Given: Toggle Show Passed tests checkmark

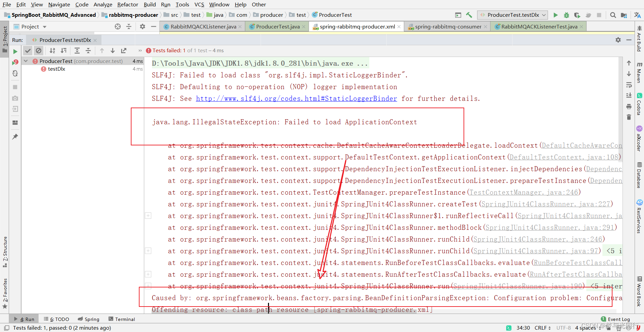Looking at the screenshot, I should (x=28, y=51).
